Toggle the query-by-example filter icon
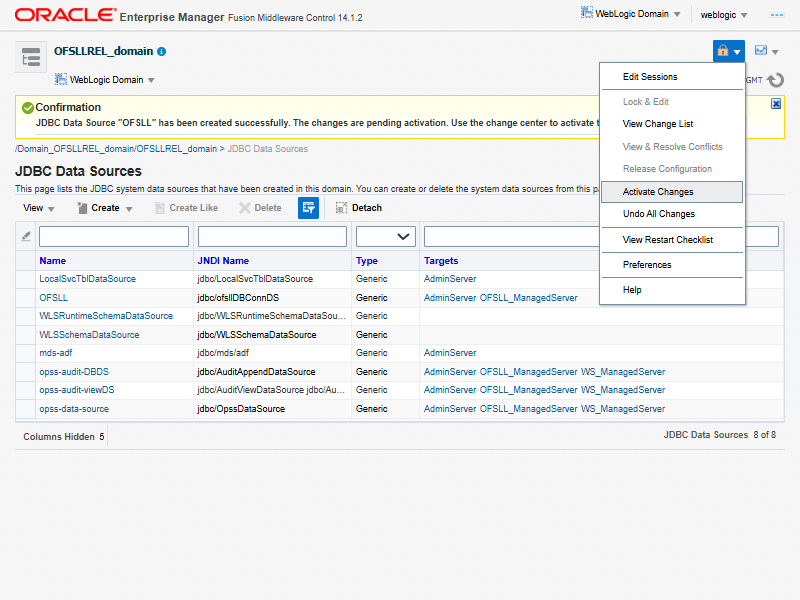Screen dimensions: 800x600 [x=308, y=208]
